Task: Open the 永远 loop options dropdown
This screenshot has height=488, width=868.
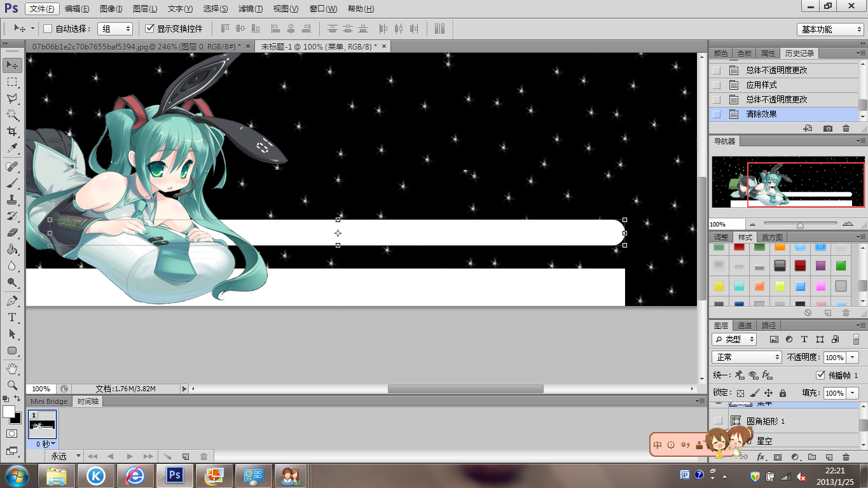Action: click(64, 456)
